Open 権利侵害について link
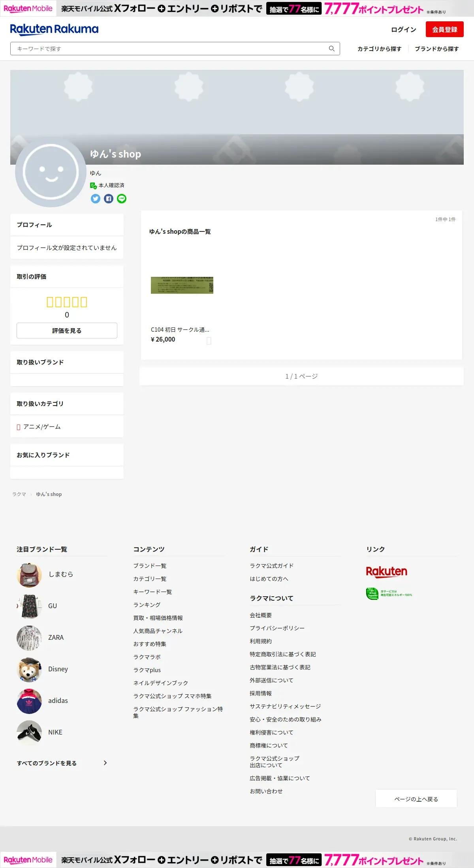This screenshot has width=474, height=868. click(272, 733)
